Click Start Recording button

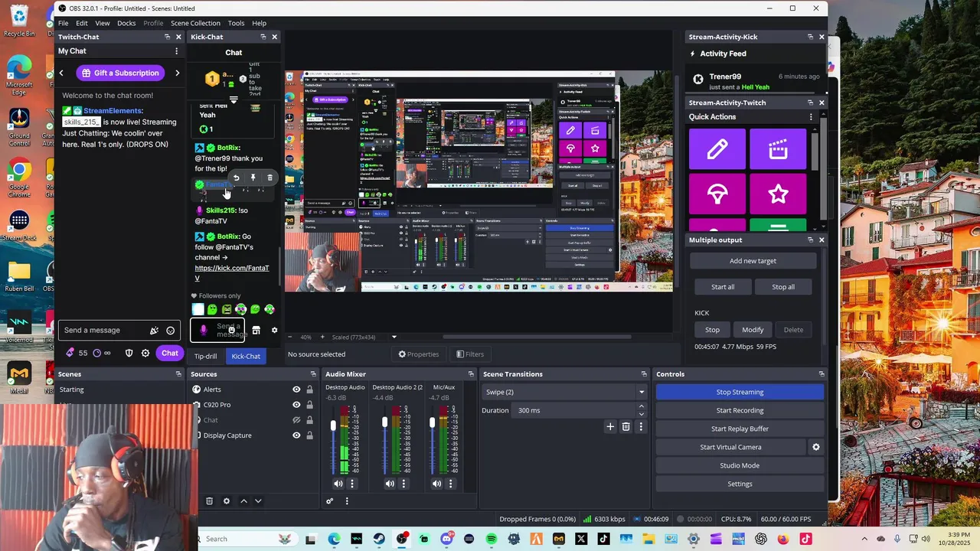(740, 410)
